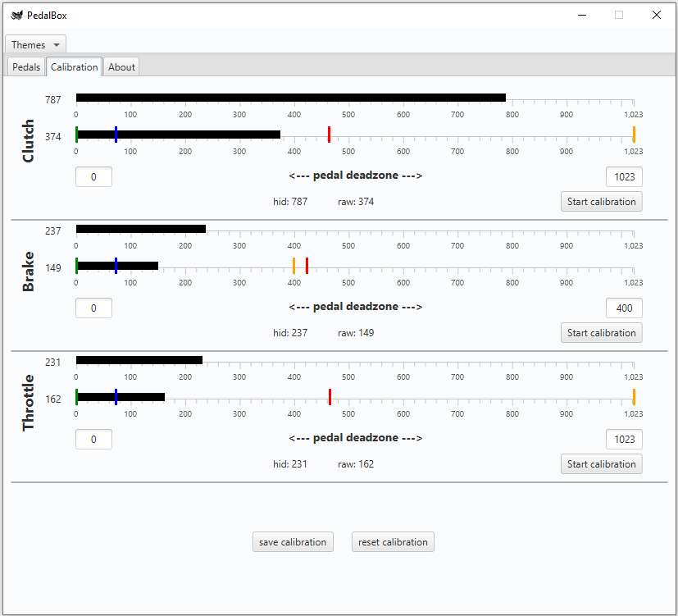The width and height of the screenshot is (678, 616).
Task: Focus the Clutch lower deadzone field showing 0
Action: pyautogui.click(x=93, y=177)
